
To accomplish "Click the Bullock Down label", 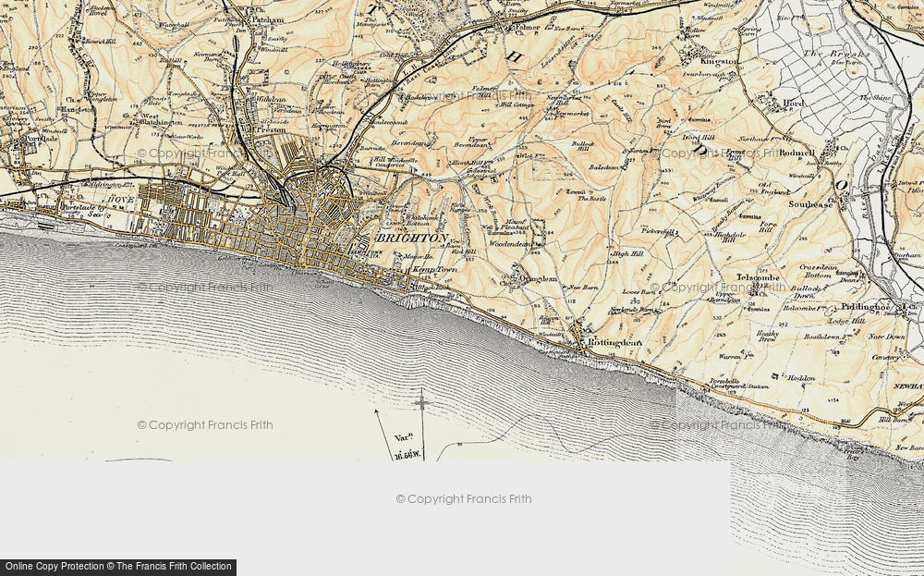I will pyautogui.click(x=806, y=291).
